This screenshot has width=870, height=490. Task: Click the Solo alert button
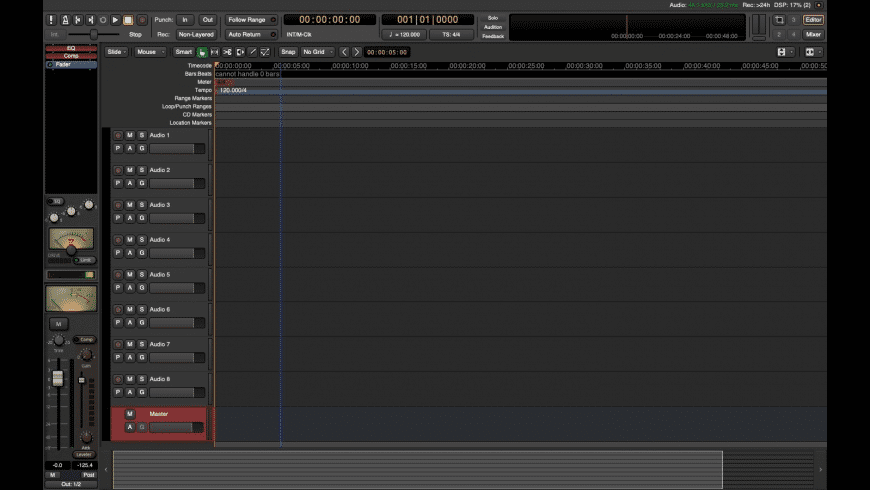click(x=493, y=18)
